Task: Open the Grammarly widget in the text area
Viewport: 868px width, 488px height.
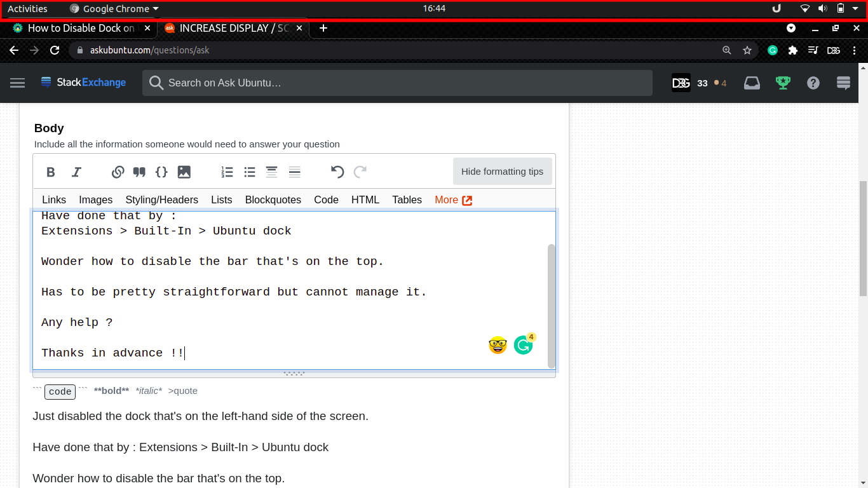Action: click(524, 344)
